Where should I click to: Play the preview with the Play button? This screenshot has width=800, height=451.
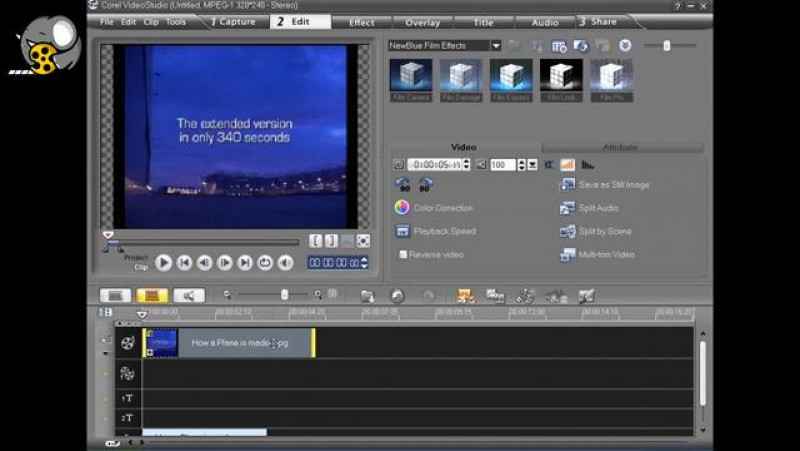coord(164,262)
